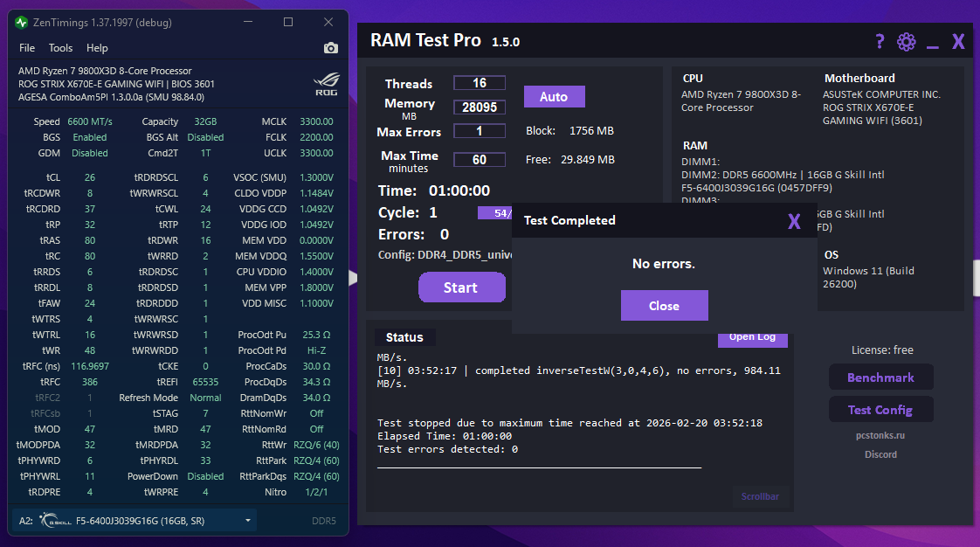980x547 pixels.
Task: Click the VSOC (SMU) value 1.3000V
Action: click(316, 178)
